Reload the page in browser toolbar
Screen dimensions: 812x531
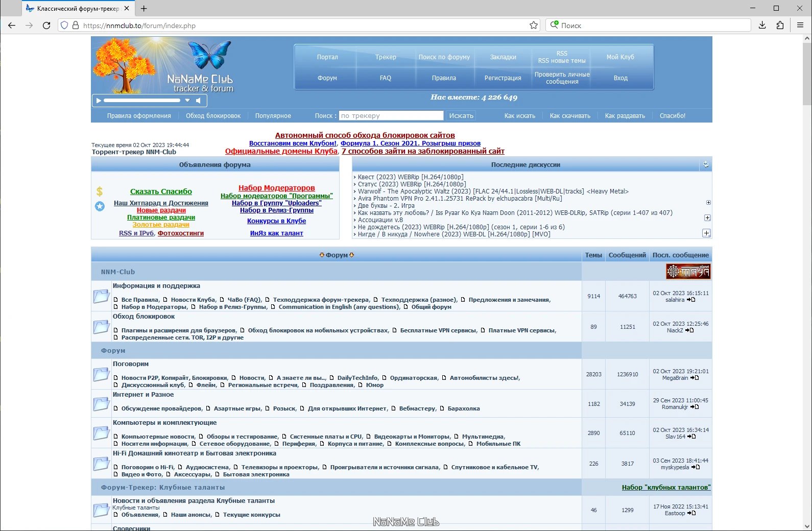(46, 25)
